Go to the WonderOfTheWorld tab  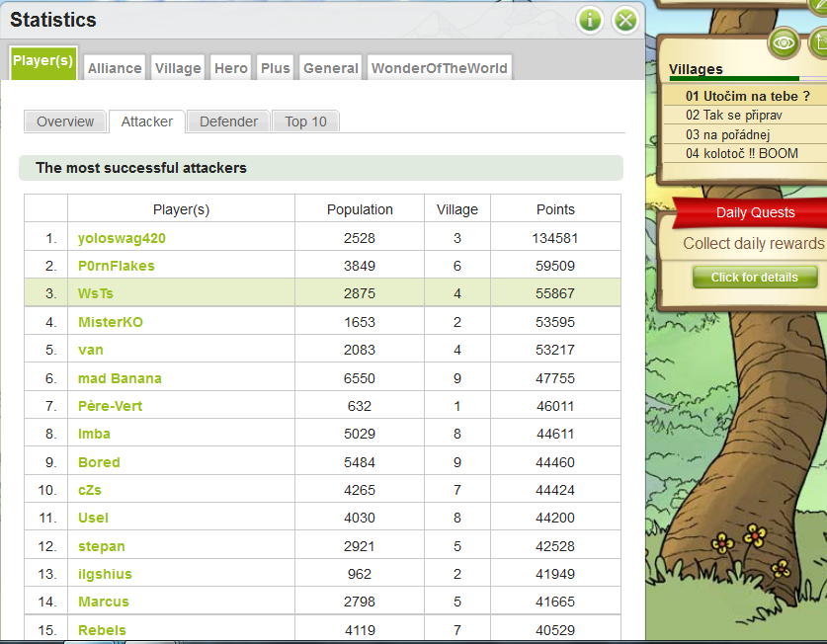440,68
